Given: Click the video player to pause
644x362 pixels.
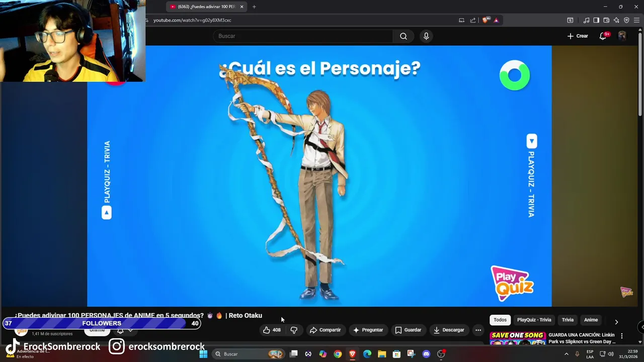Looking at the screenshot, I should [319, 176].
